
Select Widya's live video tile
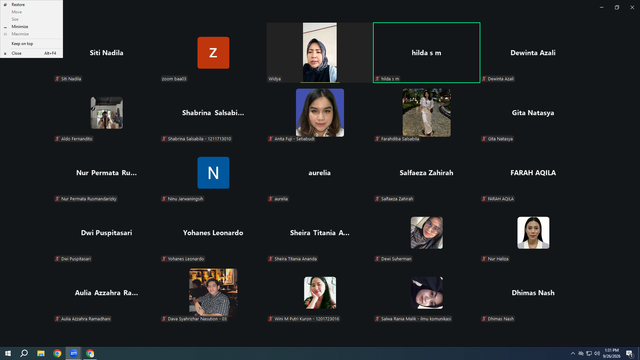click(x=320, y=53)
